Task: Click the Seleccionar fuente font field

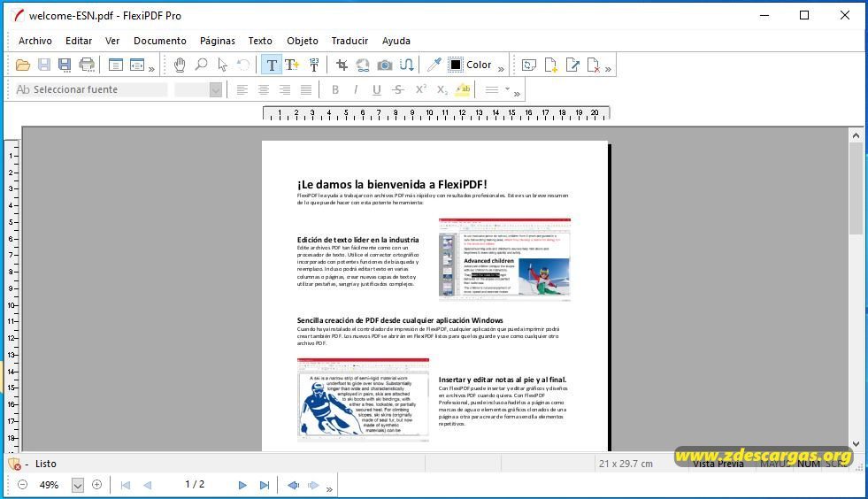Action: [91, 89]
